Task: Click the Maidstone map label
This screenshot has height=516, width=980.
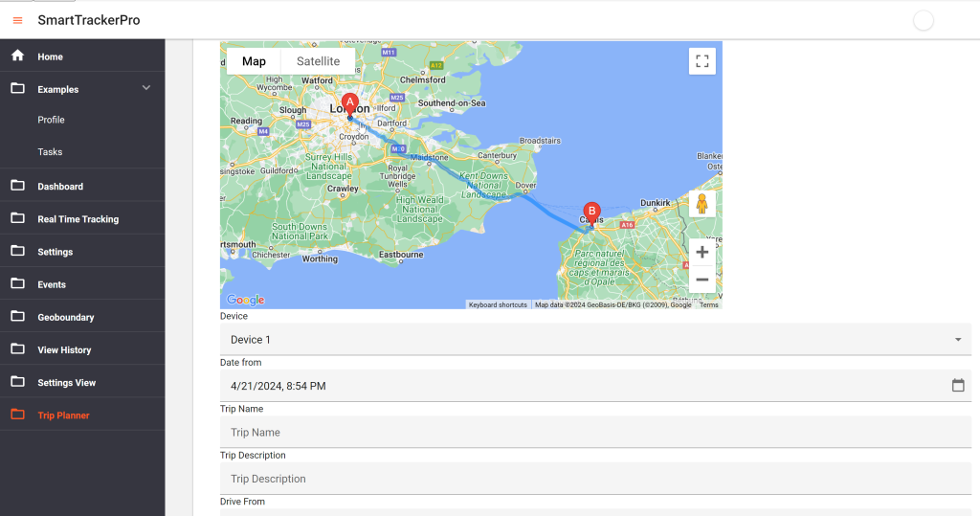Action: [429, 157]
